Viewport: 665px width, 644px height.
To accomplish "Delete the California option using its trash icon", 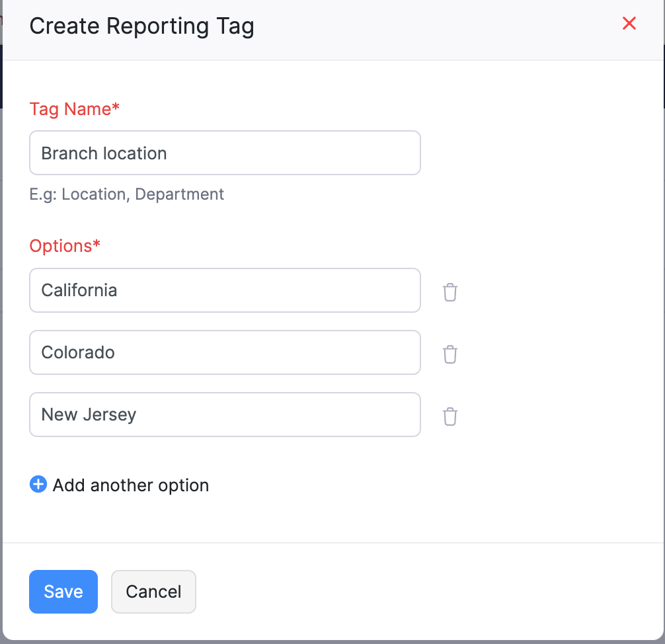I will click(x=450, y=292).
